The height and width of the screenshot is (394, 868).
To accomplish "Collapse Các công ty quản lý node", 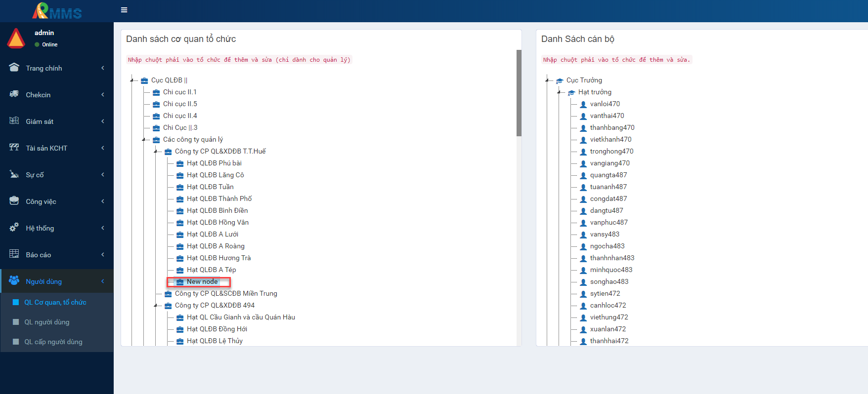I will [144, 139].
